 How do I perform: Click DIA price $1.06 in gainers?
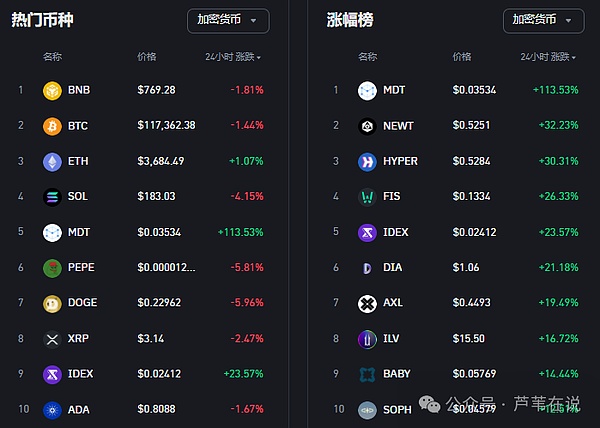pyautogui.click(x=467, y=268)
